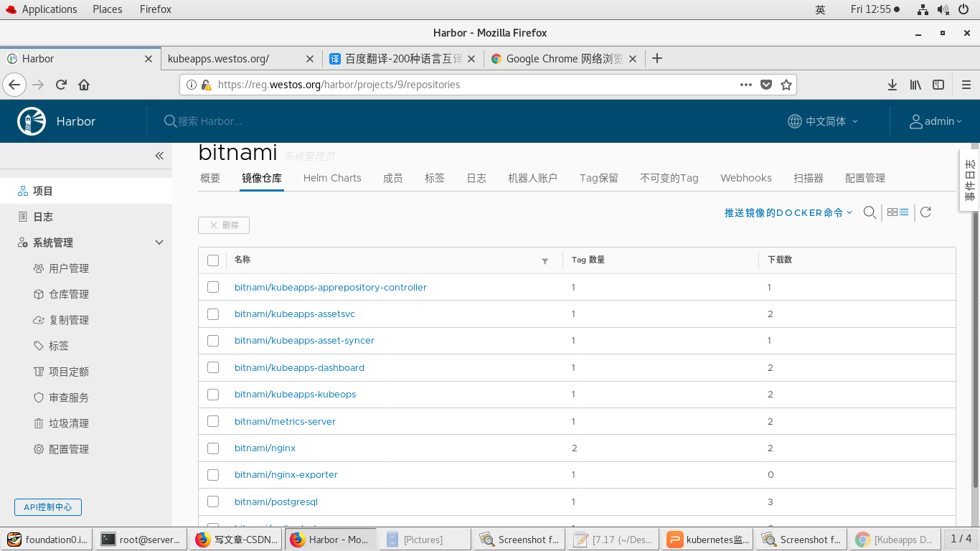Check bitnami/kubeapps-apprepository-controller row checkbox
The height and width of the screenshot is (551, 980).
[213, 287]
